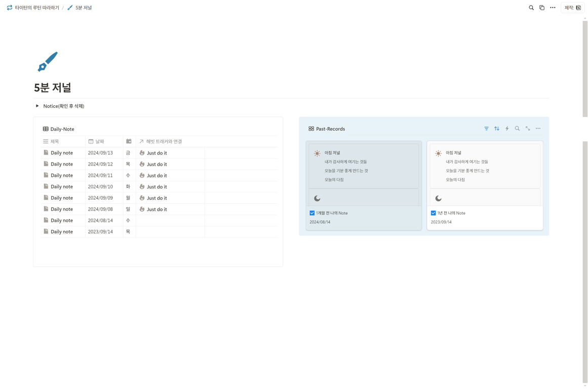Open the three-dot page menu in top bar
The width and height of the screenshot is (588, 389).
[553, 8]
